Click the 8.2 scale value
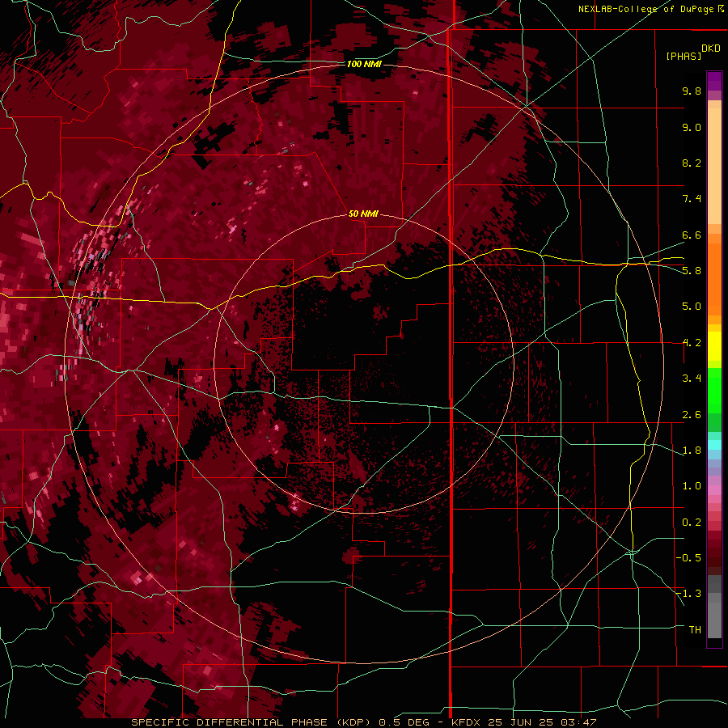Screen dimensions: 728x728 point(692,163)
